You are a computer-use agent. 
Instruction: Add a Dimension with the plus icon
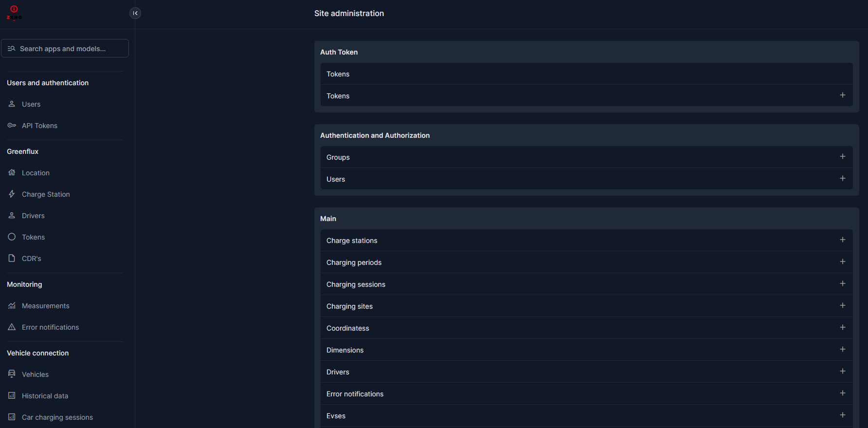click(843, 349)
